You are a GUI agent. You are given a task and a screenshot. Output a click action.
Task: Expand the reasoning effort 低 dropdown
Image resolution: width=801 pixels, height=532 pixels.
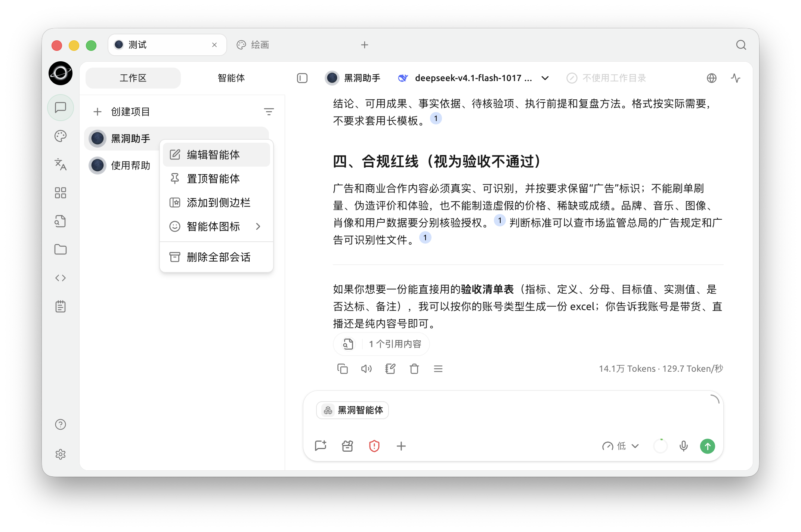[x=621, y=446]
